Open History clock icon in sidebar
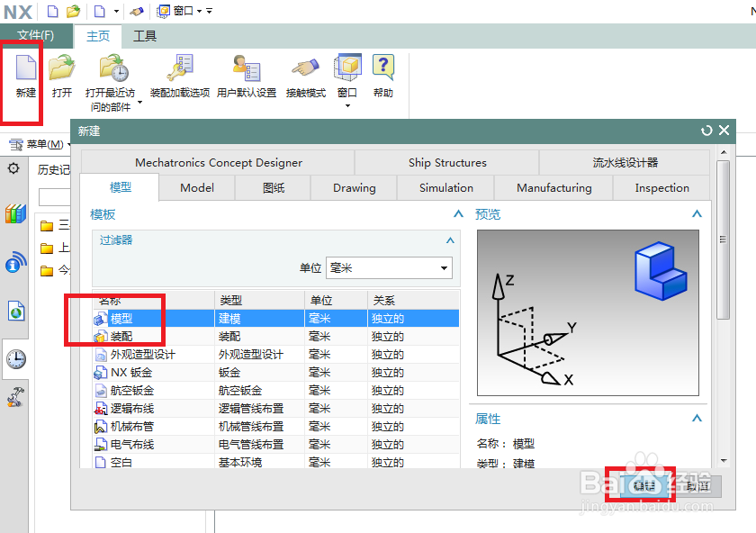The width and height of the screenshot is (756, 533). [x=16, y=359]
